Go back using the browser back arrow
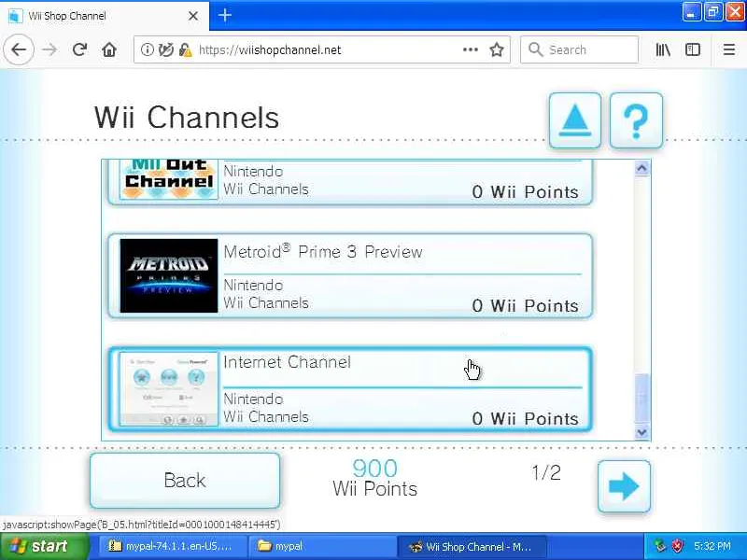 19,49
